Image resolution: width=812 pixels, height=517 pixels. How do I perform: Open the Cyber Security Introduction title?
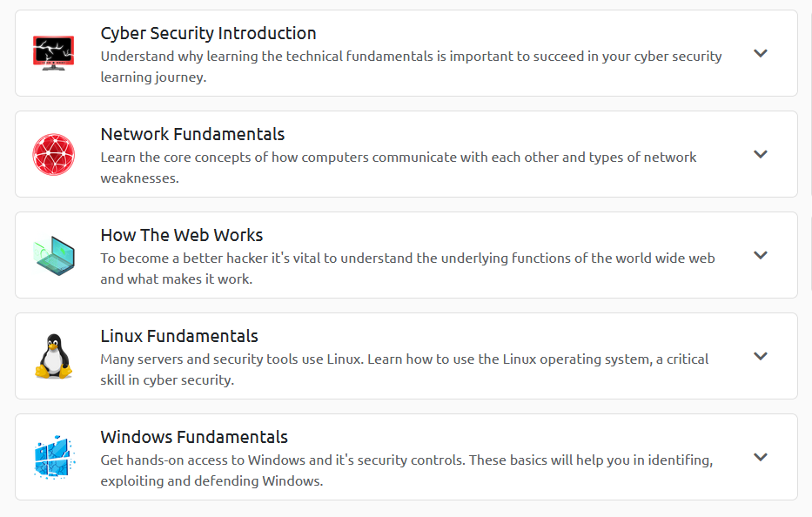(208, 33)
